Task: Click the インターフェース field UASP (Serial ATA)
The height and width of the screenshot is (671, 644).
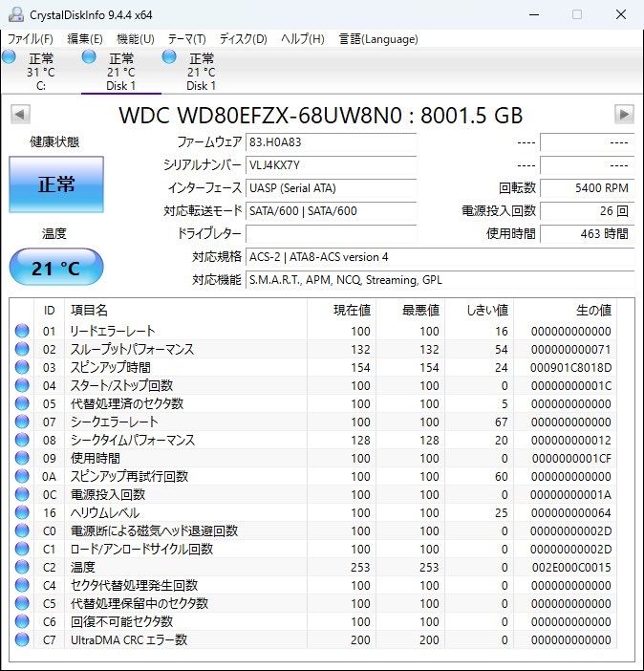Action: pyautogui.click(x=332, y=188)
